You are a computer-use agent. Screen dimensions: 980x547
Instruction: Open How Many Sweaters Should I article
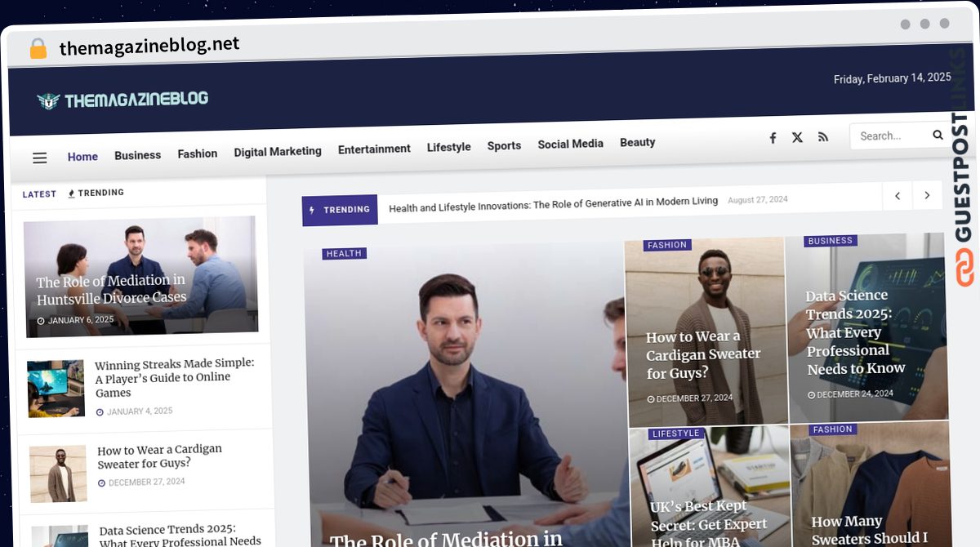coord(869,529)
